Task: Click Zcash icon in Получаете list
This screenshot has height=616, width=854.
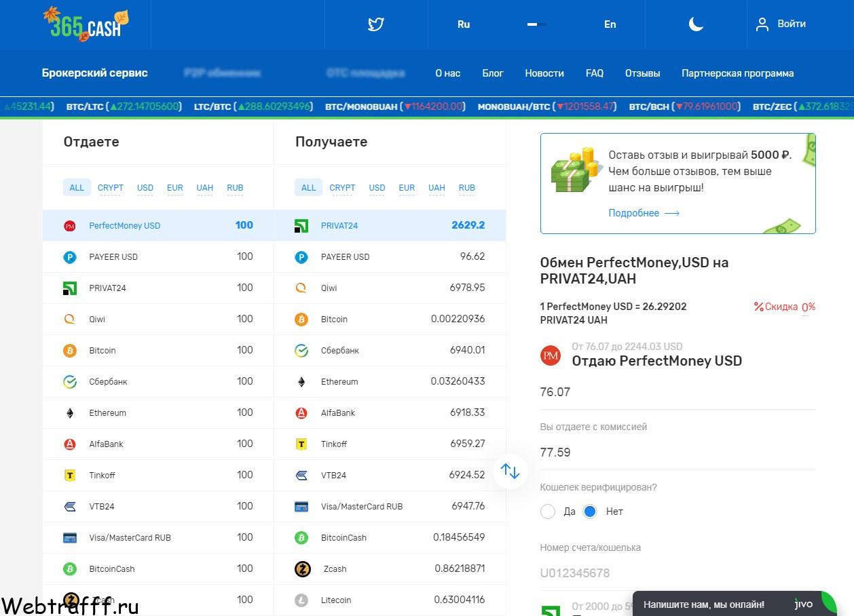Action: (x=302, y=569)
